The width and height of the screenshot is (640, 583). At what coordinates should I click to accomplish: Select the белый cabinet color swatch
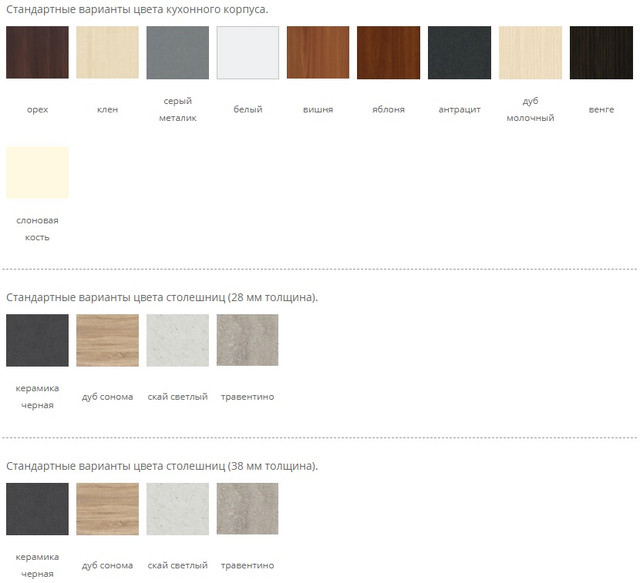[x=247, y=52]
